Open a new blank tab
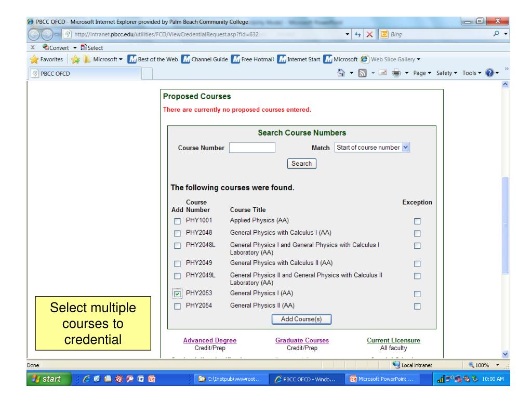This screenshot has height=399, width=532. pos(147,74)
